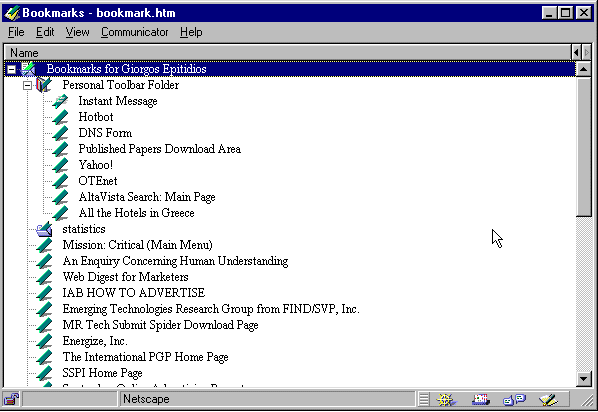Click the Energize, Inc. bookmark icon

[x=44, y=341]
